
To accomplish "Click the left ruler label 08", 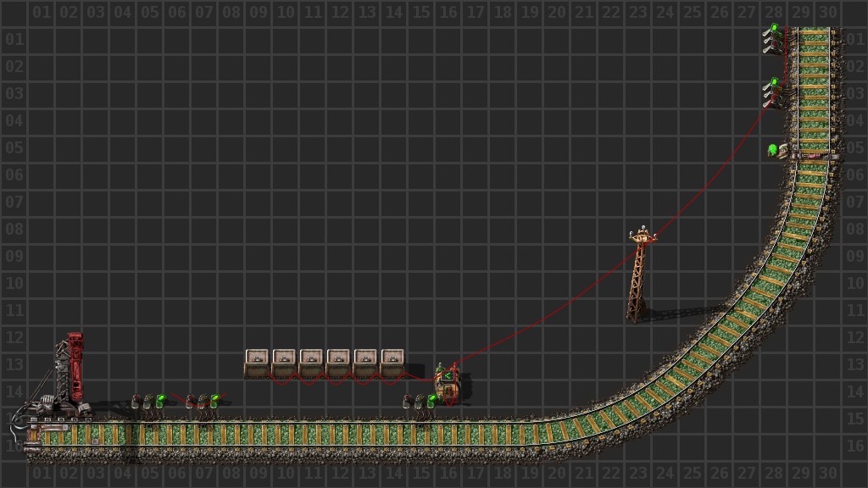I will coord(14,229).
